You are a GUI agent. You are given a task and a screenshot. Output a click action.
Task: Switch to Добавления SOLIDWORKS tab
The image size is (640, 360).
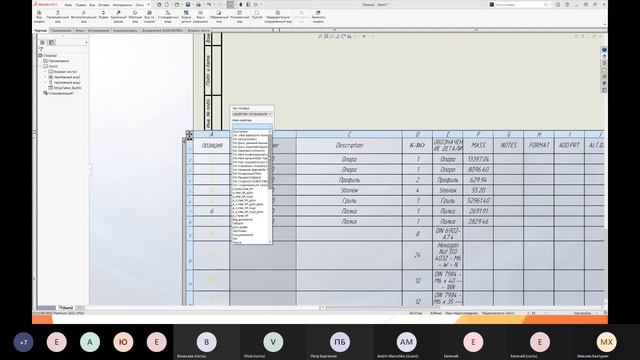[162, 30]
